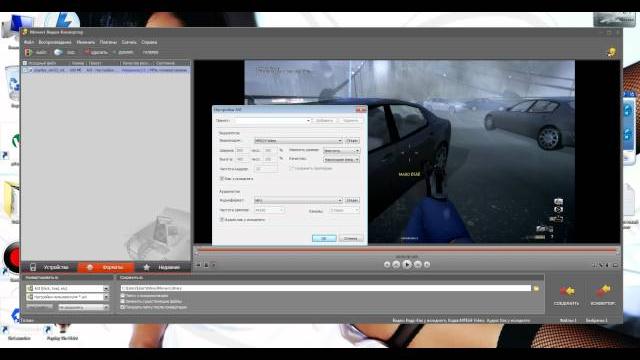Click the phone icon on Devices tab
This screenshot has width=640, height=360.
[33, 267]
